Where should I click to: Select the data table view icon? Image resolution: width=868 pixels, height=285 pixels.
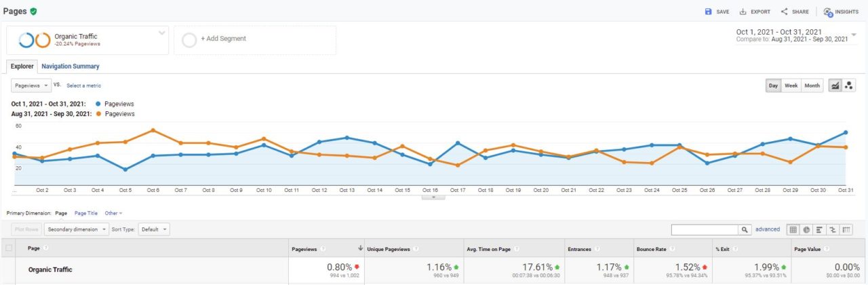pyautogui.click(x=793, y=230)
